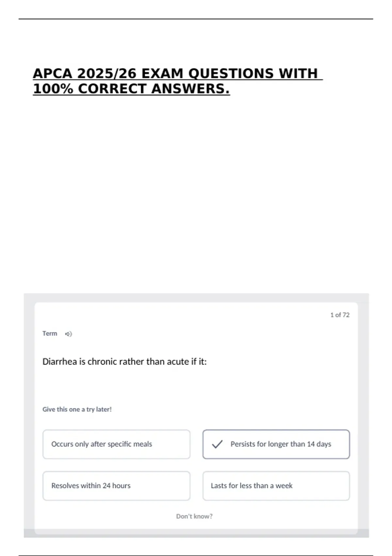Screen dimensions: 392x556
Task: Click the 'Don't know?' link
Action: click(x=194, y=516)
